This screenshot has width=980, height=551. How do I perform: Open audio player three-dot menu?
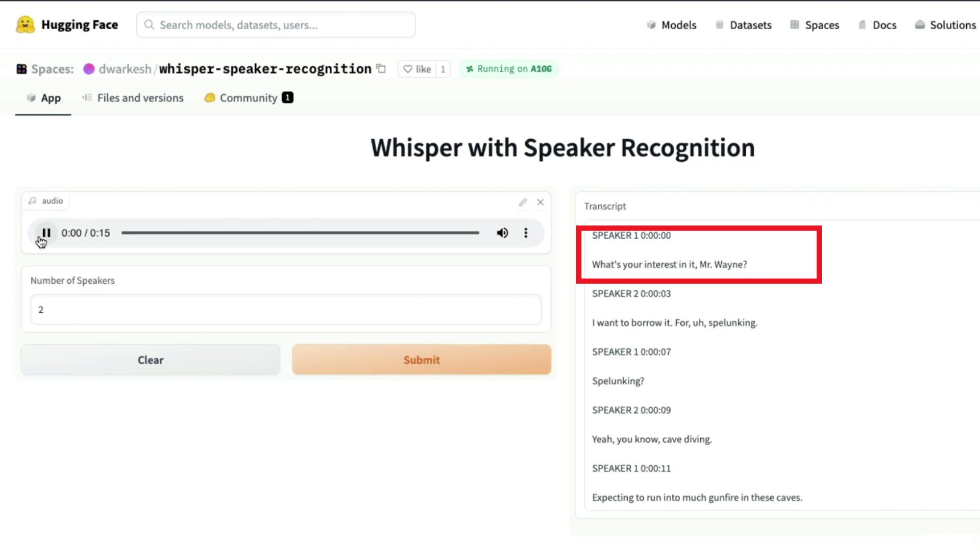point(526,233)
